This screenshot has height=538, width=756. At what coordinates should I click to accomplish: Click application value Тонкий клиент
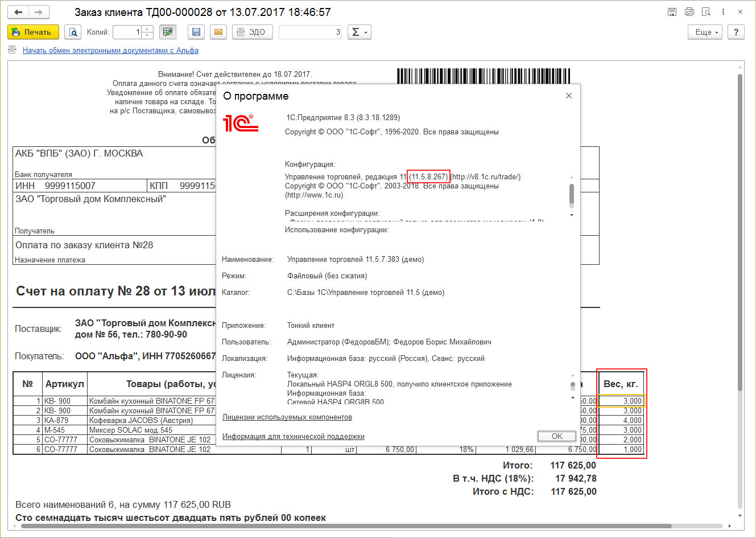coord(311,325)
